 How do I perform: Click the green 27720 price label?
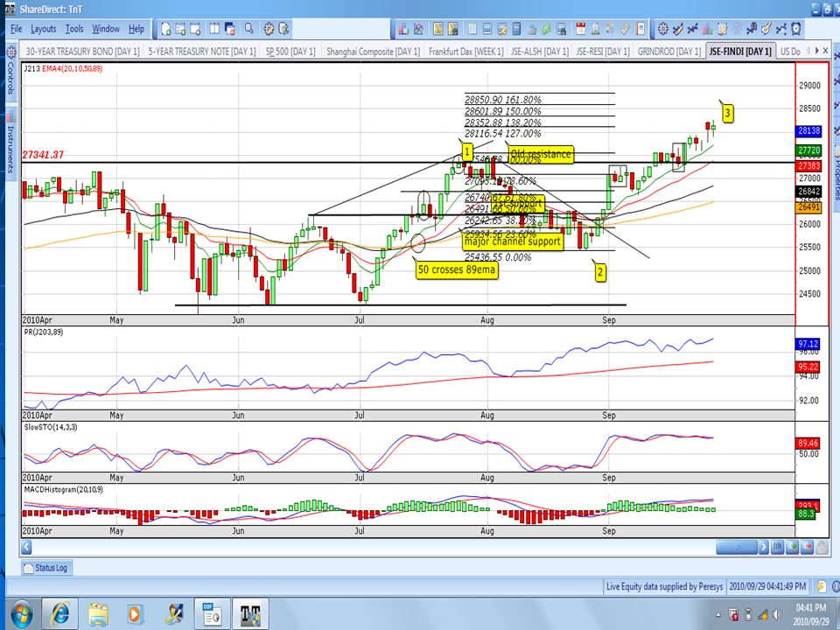pos(808,150)
